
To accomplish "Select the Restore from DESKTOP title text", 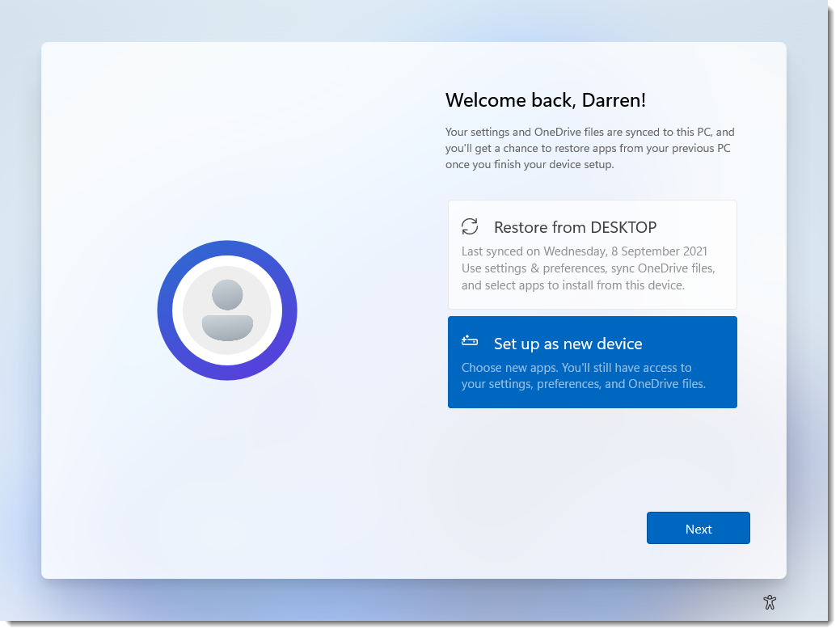I will (x=575, y=227).
